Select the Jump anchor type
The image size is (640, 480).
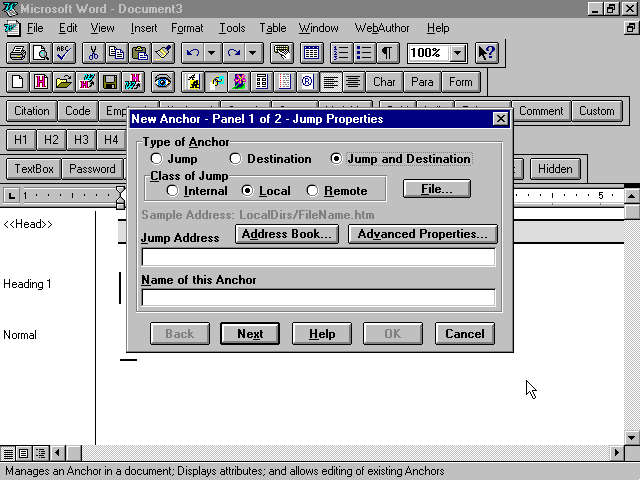point(156,159)
